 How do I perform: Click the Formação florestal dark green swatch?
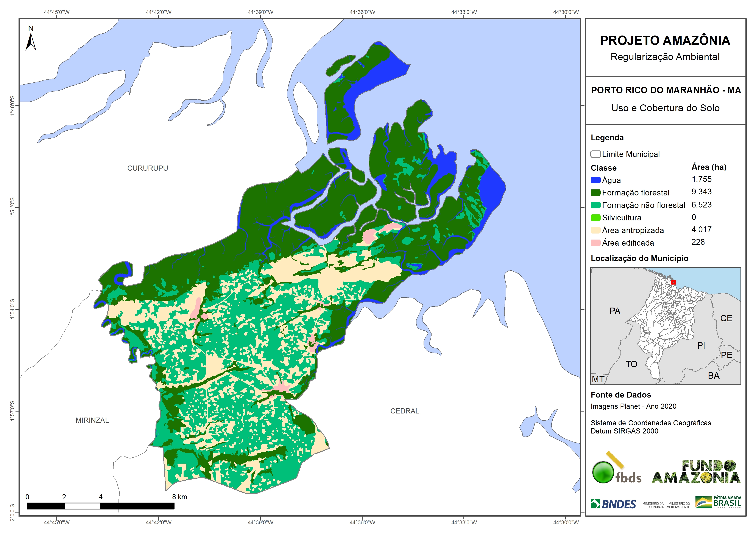click(x=595, y=192)
